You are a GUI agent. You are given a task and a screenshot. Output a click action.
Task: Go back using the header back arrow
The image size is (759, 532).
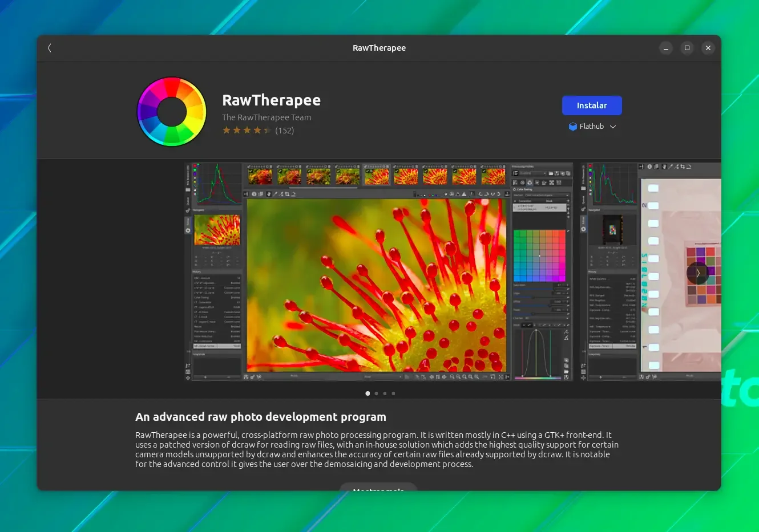(50, 48)
